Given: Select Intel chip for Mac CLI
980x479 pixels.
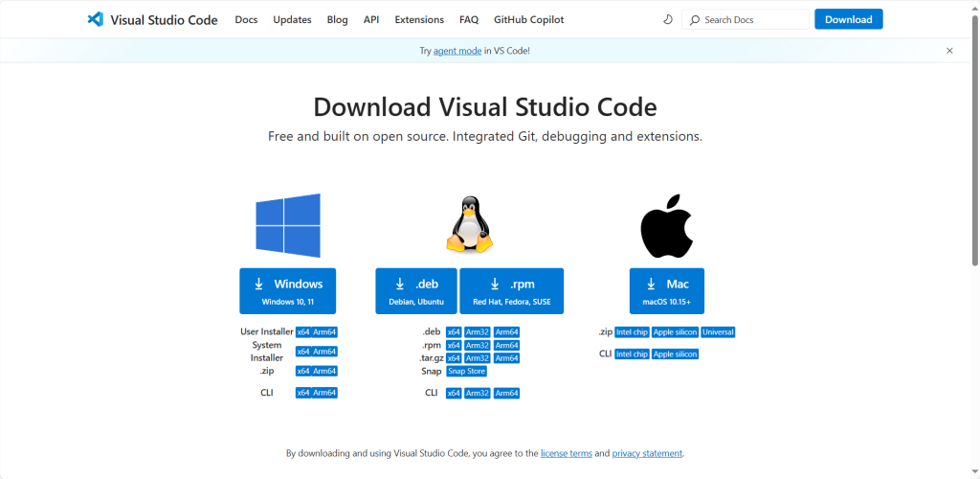Looking at the screenshot, I should (632, 354).
